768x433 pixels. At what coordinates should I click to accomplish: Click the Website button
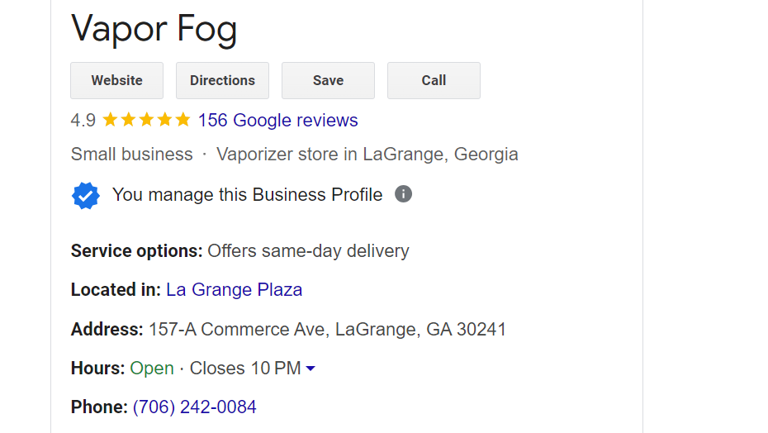(x=117, y=80)
